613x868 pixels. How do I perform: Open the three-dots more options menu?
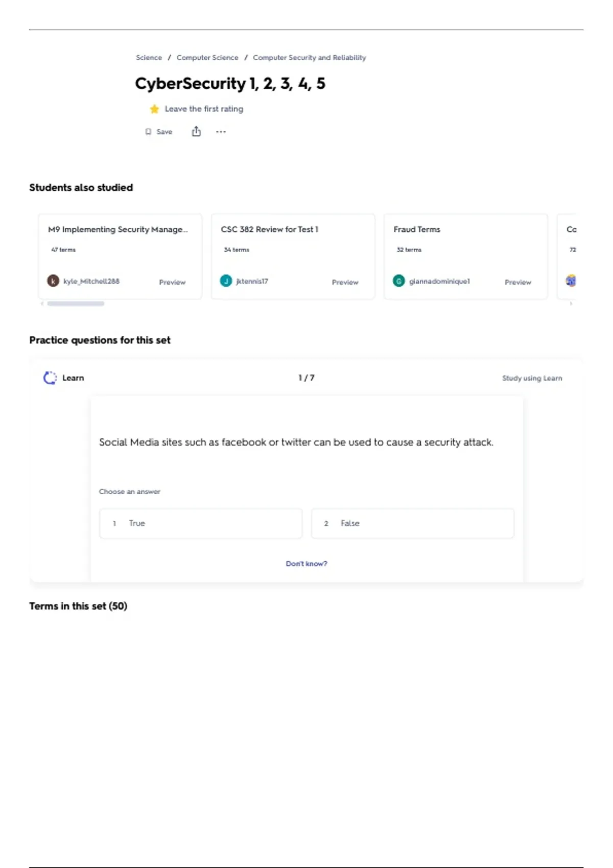(221, 132)
